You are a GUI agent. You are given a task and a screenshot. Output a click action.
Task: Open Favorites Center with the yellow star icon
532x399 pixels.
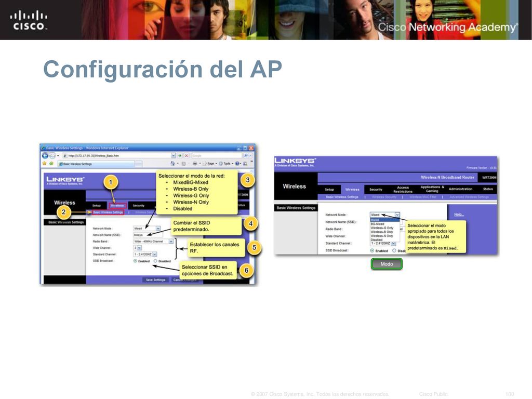point(44,164)
